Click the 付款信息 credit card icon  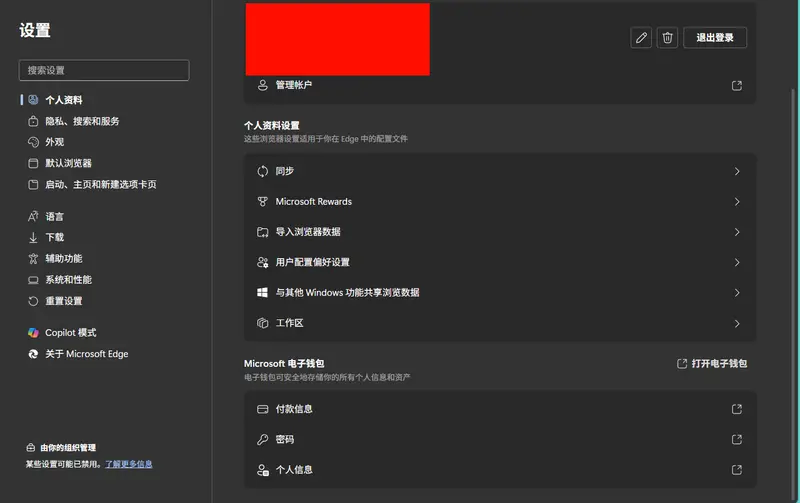coord(262,409)
